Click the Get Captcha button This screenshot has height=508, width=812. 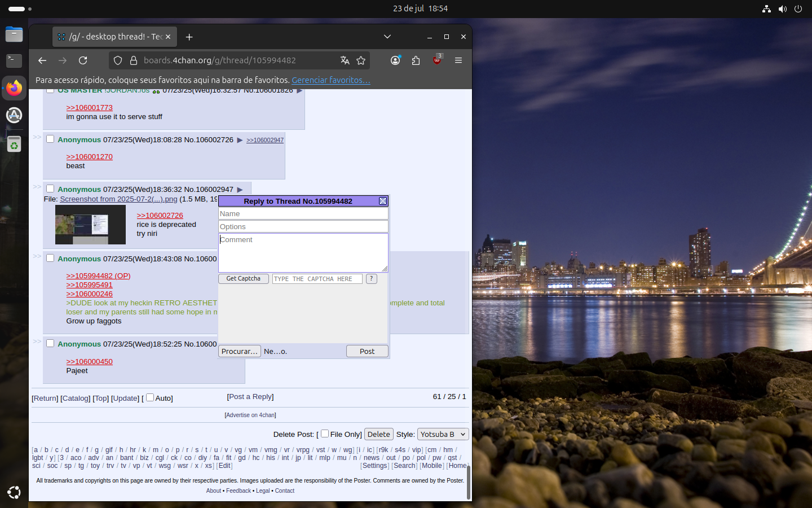pyautogui.click(x=244, y=279)
